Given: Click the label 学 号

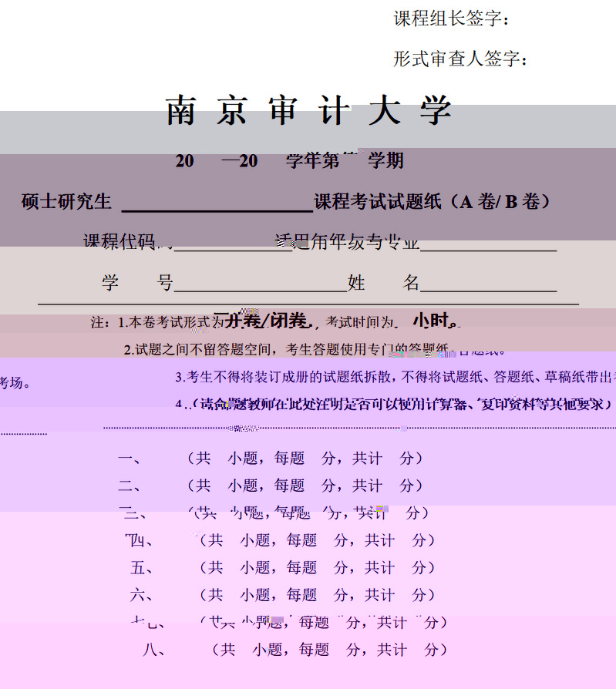Looking at the screenshot, I should [x=137, y=282].
